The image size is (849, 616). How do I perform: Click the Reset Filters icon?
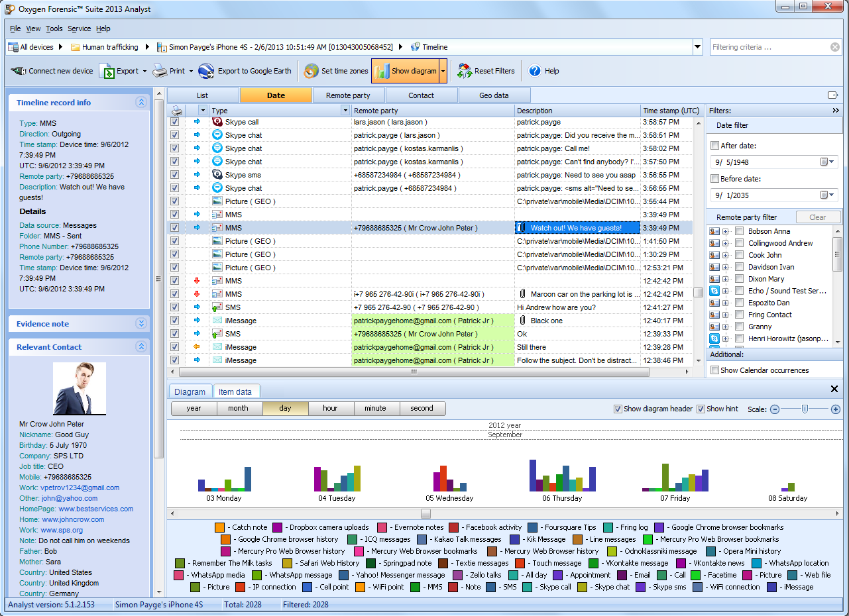[x=465, y=71]
